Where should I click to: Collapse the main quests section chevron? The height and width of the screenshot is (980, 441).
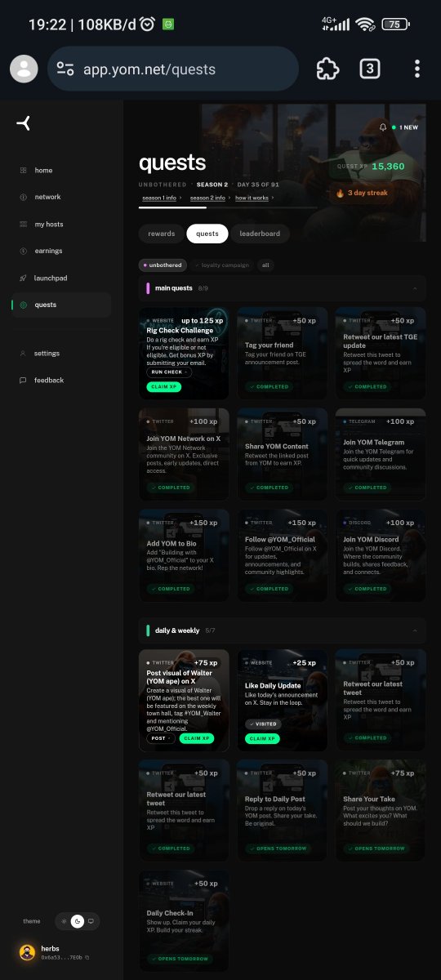click(x=414, y=288)
